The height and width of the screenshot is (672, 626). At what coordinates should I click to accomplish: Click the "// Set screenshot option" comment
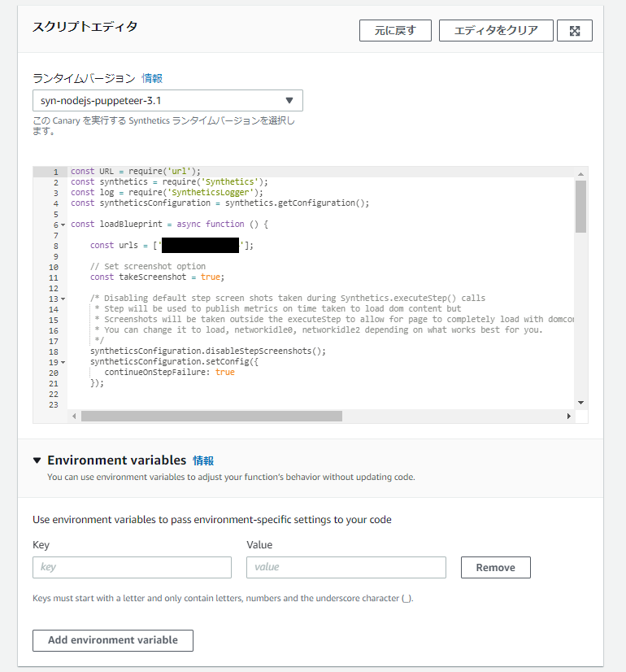tap(148, 267)
